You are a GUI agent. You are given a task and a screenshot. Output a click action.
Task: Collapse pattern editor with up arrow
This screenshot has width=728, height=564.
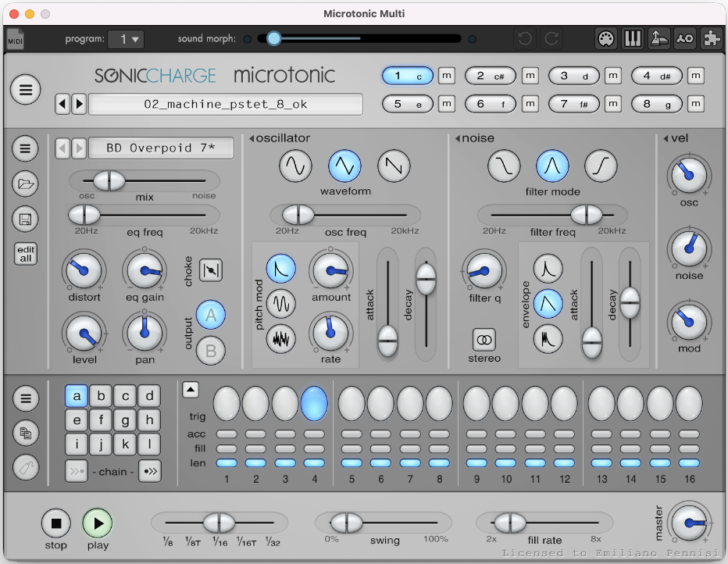[191, 390]
